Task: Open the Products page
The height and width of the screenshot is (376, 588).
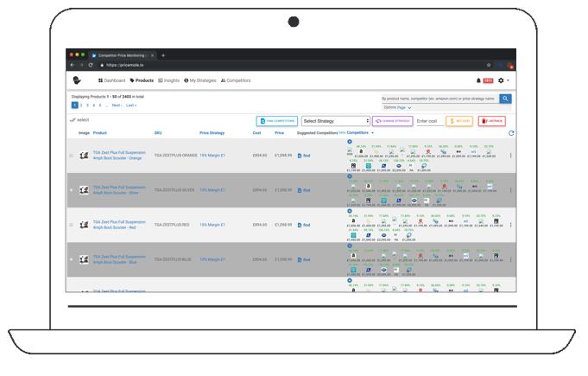Action: [x=142, y=80]
